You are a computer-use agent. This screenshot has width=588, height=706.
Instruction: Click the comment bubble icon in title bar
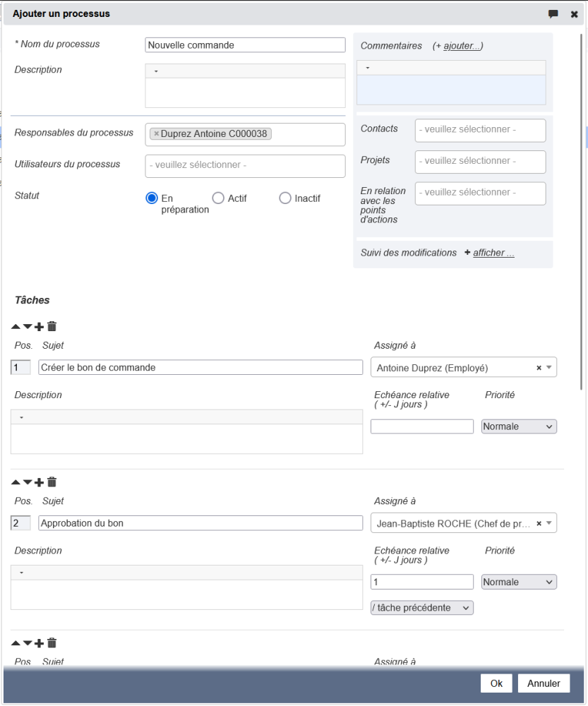[553, 14]
